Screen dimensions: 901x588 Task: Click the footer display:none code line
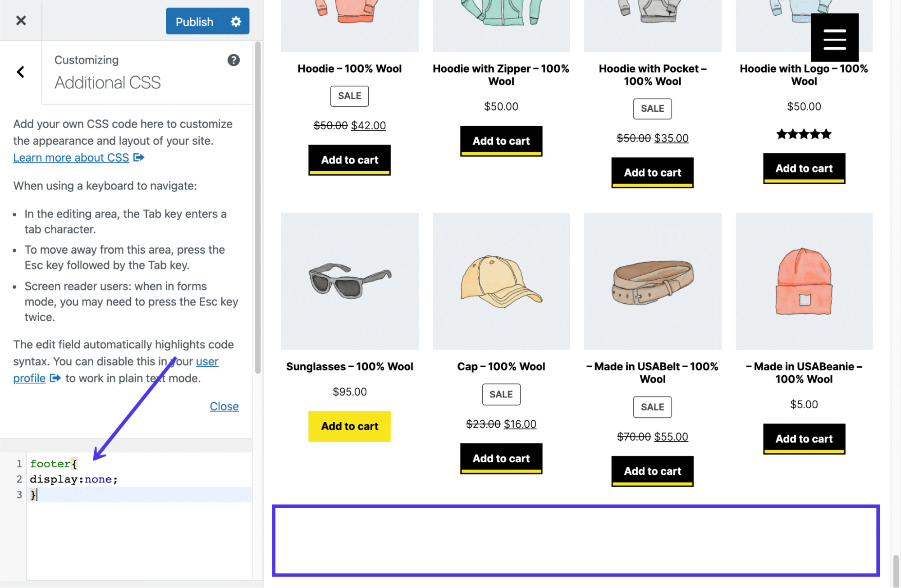tap(73, 478)
